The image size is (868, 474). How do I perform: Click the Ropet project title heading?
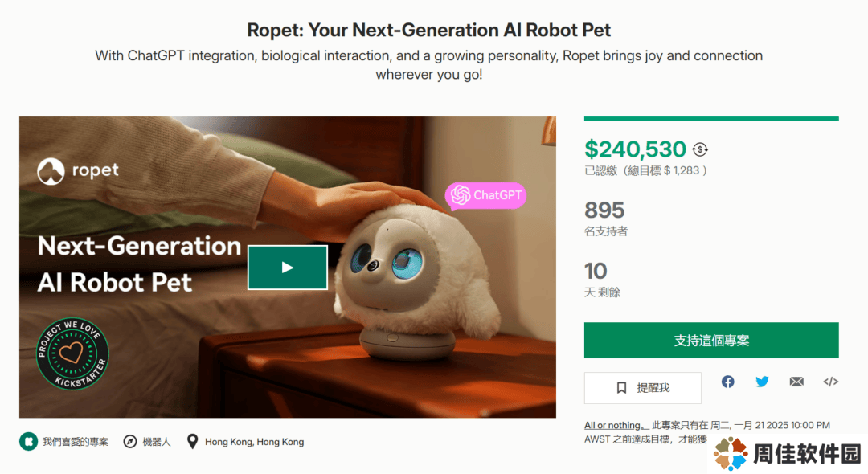[429, 30]
